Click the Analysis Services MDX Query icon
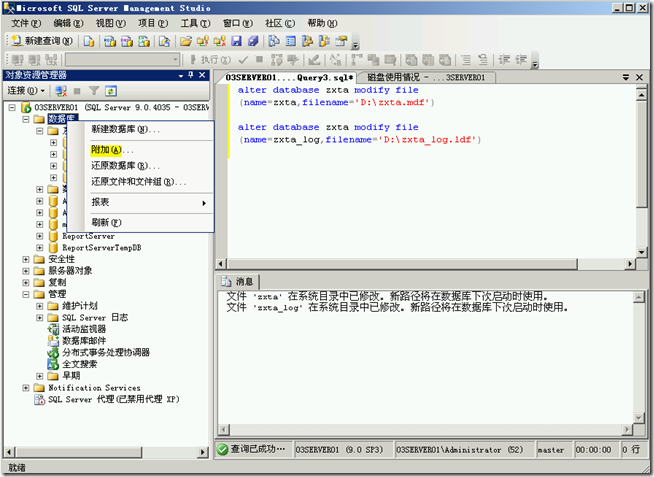This screenshot has height=477, width=654. 110,41
